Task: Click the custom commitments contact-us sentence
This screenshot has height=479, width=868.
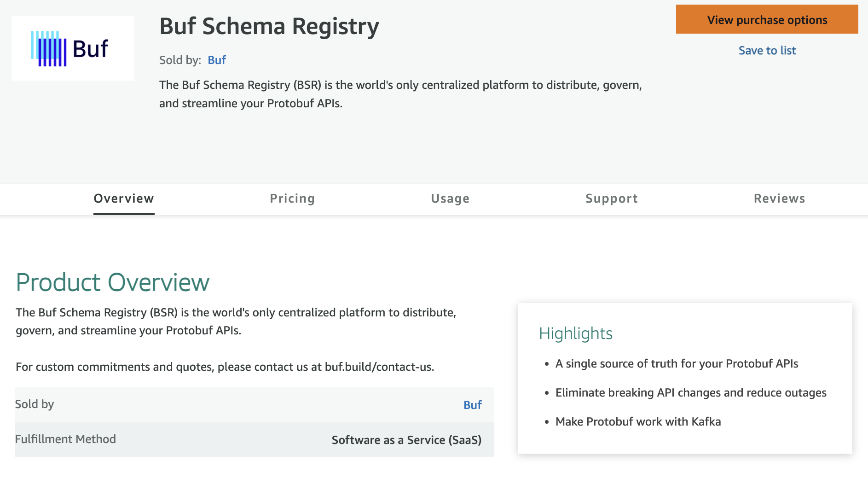Action: (x=225, y=367)
